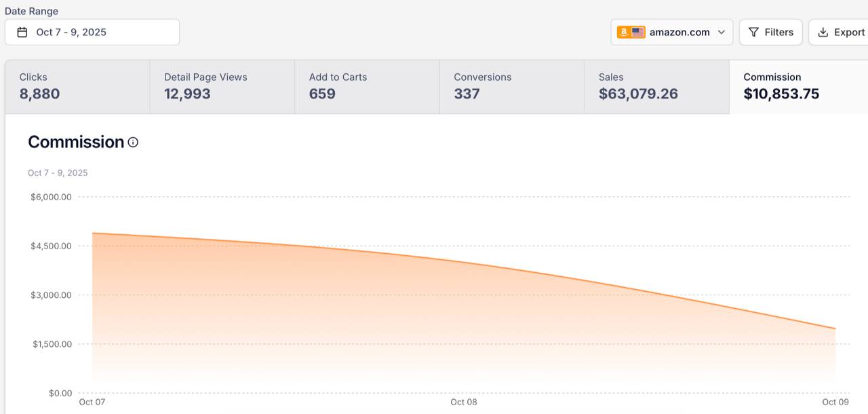Image resolution: width=868 pixels, height=414 pixels.
Task: Switch to the Clicks metric tab
Action: coord(77,86)
